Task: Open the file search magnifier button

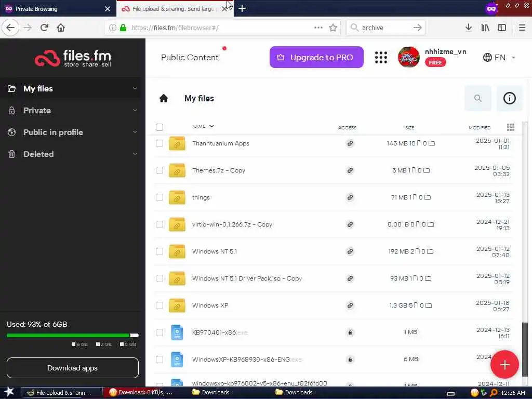Action: 478,98
